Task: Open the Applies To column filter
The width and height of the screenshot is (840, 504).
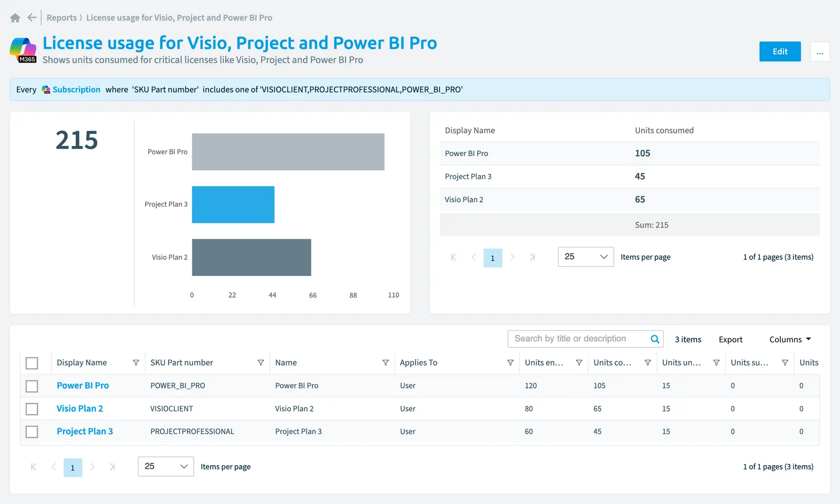Action: click(x=510, y=363)
